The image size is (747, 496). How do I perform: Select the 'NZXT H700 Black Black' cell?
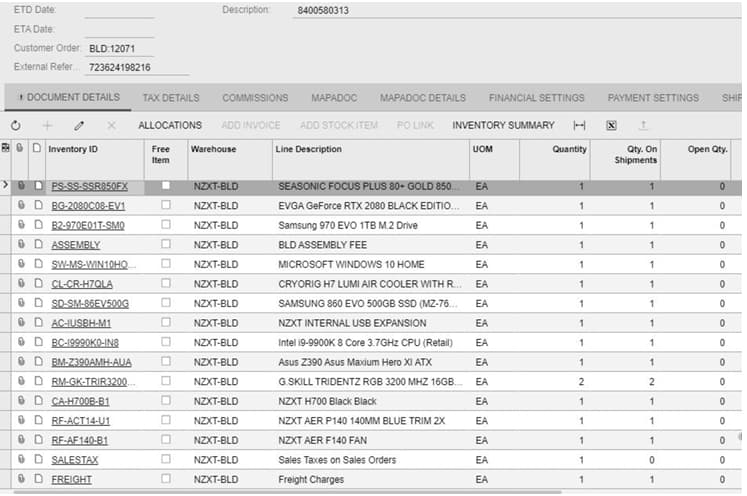[x=371, y=401]
